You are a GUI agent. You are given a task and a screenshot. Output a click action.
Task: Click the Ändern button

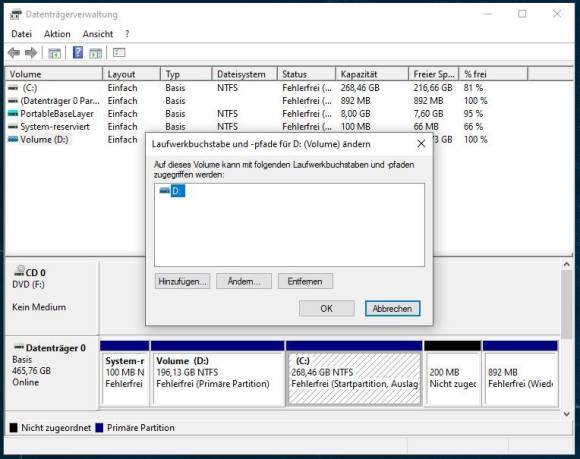pyautogui.click(x=244, y=281)
